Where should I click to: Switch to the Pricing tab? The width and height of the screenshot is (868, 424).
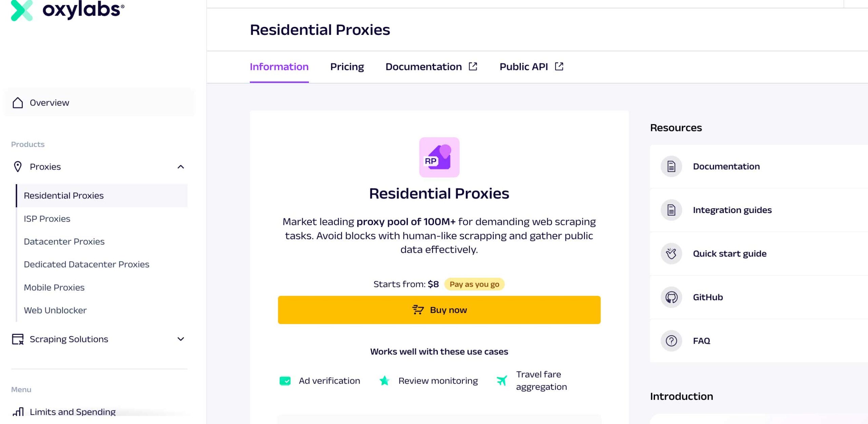pos(347,67)
